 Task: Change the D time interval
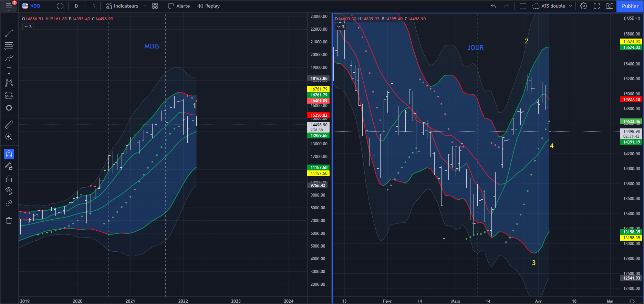(76, 6)
